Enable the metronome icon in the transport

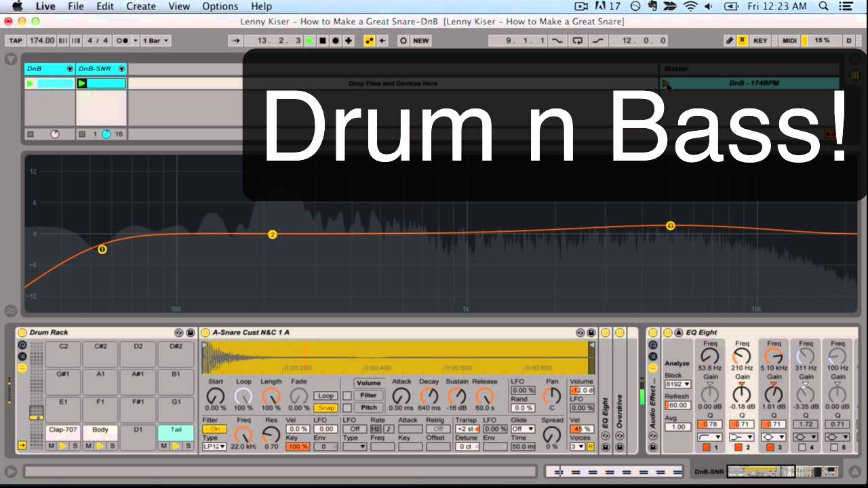[123, 41]
